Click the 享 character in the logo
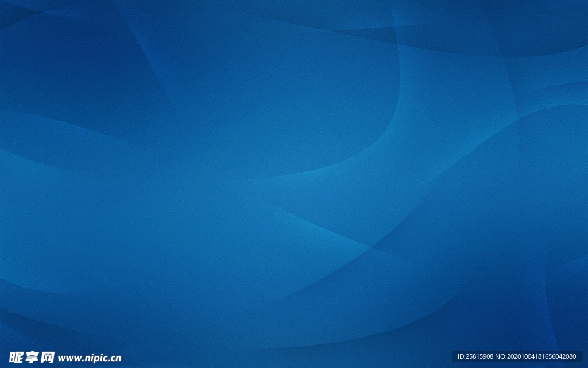 point(32,357)
